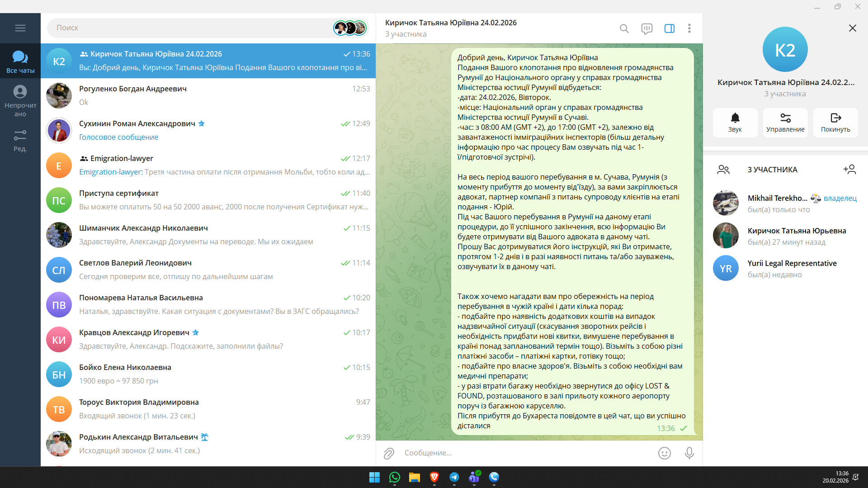This screenshot has width=868, height=488.
Task: Click the premium star next to Кравцов Александр Игоревич
Action: click(195, 332)
